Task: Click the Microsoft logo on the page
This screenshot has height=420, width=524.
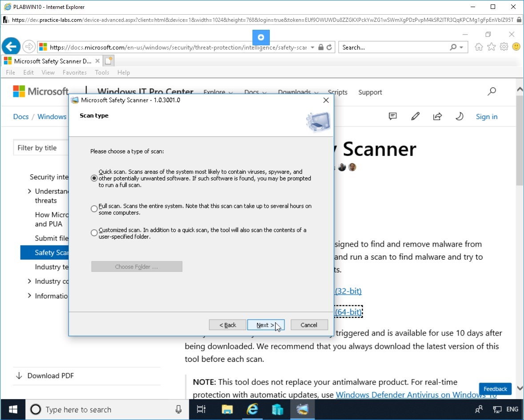Action: coord(41,91)
